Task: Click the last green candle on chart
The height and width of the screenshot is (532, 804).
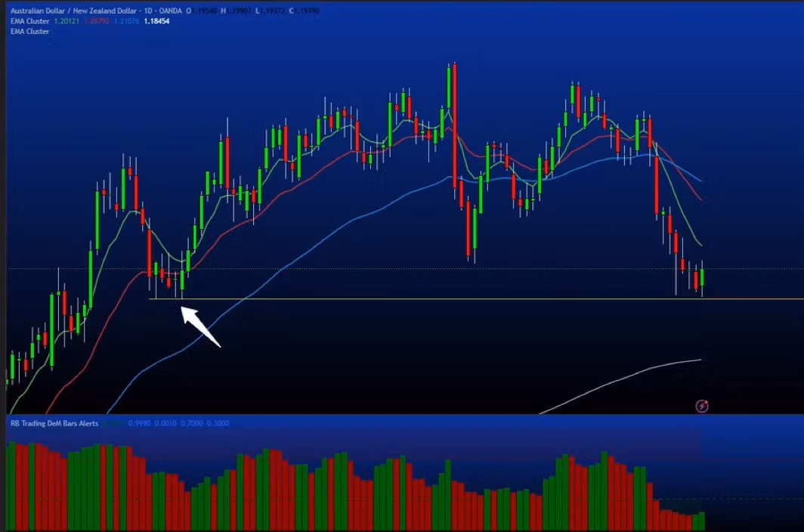Action: 702,277
